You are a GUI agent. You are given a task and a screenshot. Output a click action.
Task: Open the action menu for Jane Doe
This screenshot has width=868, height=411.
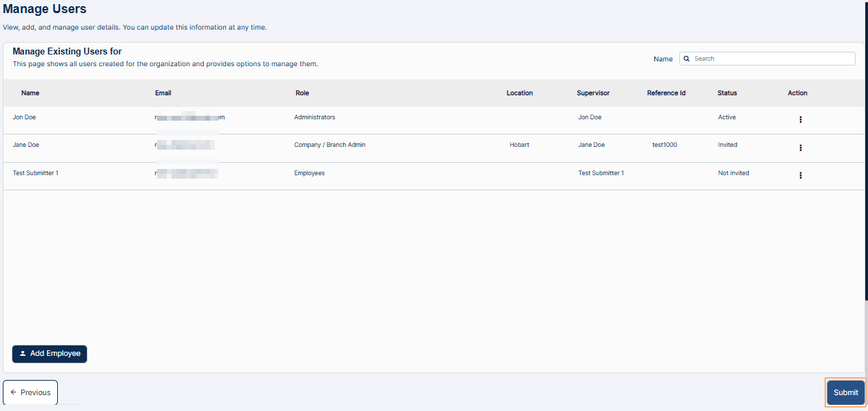coord(800,148)
